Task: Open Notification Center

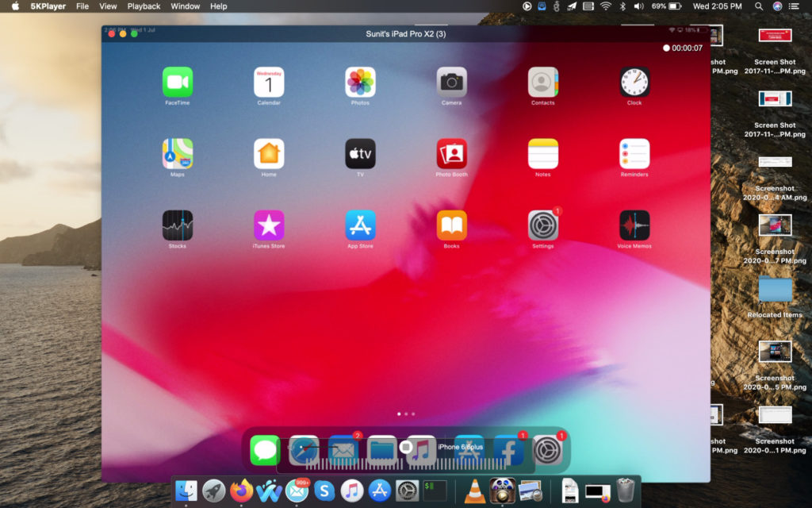Action: click(794, 6)
